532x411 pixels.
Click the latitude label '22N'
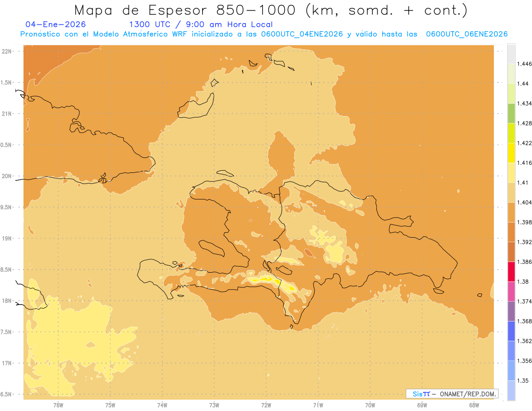[6, 51]
